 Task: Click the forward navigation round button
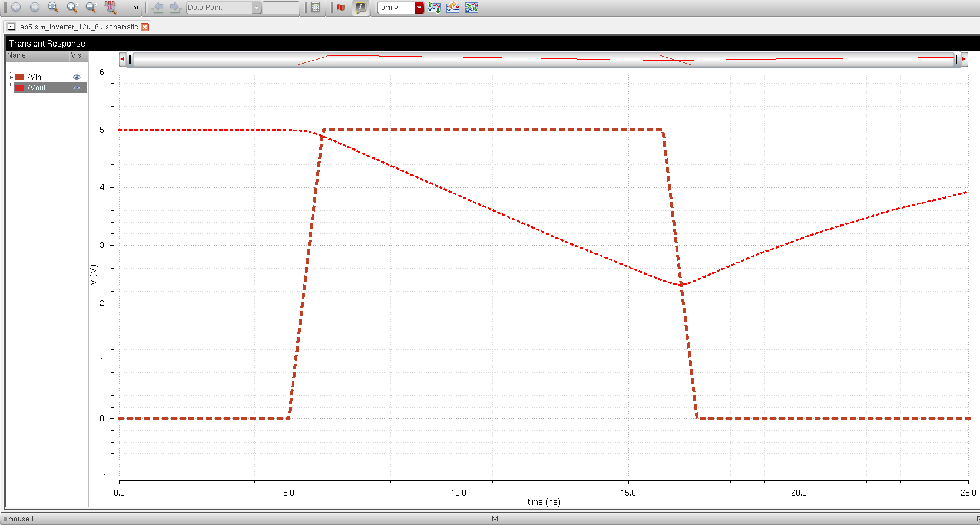(x=35, y=7)
